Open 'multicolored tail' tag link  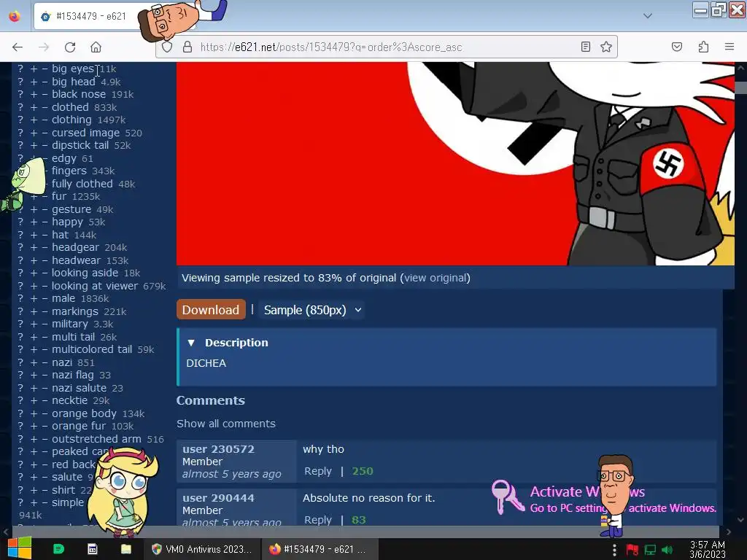91,349
